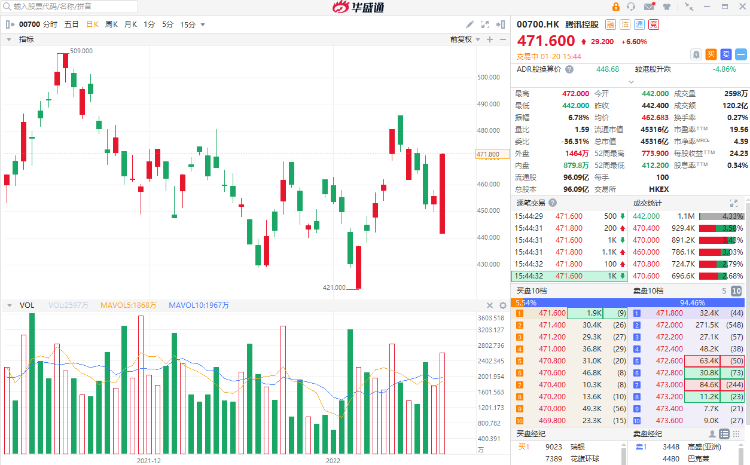This screenshot has width=750, height=465.
Task: Open tick-by-tick trades help icon
Action: [552, 203]
